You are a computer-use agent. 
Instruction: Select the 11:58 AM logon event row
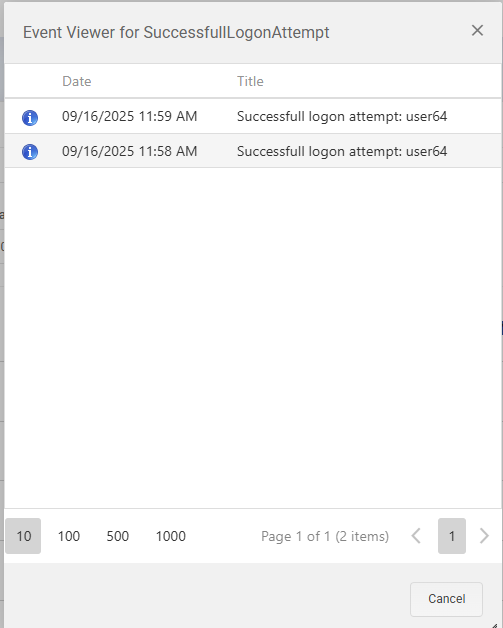(253, 151)
